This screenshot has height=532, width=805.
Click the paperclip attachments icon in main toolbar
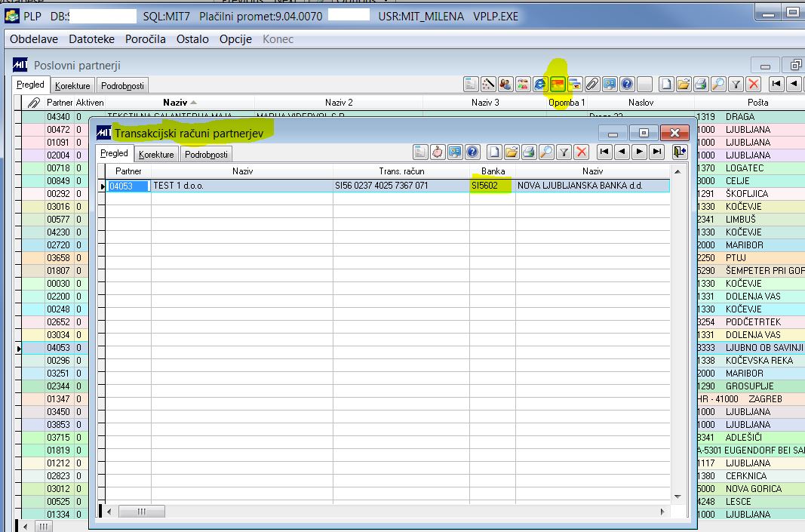coord(592,85)
